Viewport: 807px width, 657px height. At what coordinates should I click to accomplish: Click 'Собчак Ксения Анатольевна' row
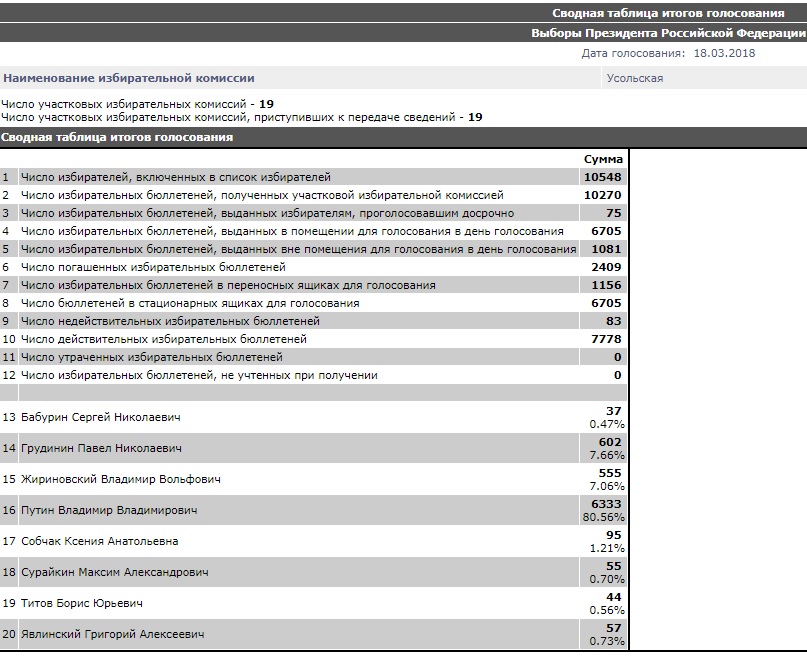coord(99,541)
